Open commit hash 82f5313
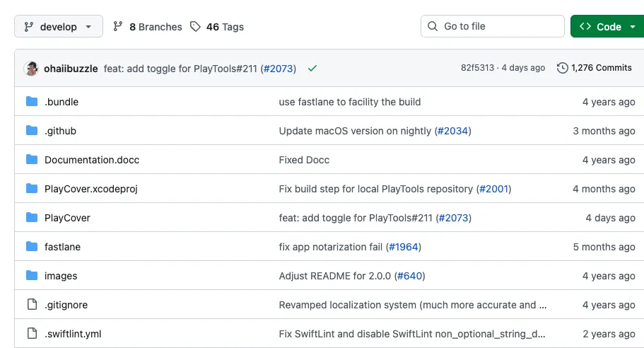This screenshot has height=348, width=644. [477, 68]
